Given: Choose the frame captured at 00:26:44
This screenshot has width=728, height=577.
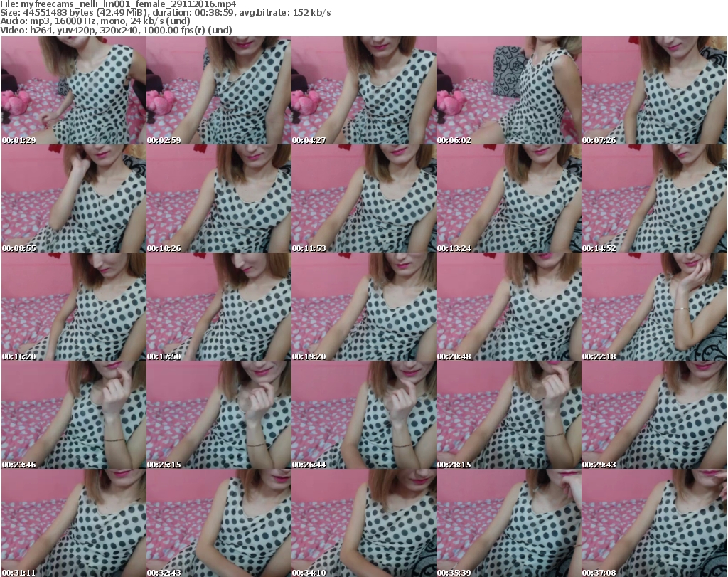Looking at the screenshot, I should (363, 415).
